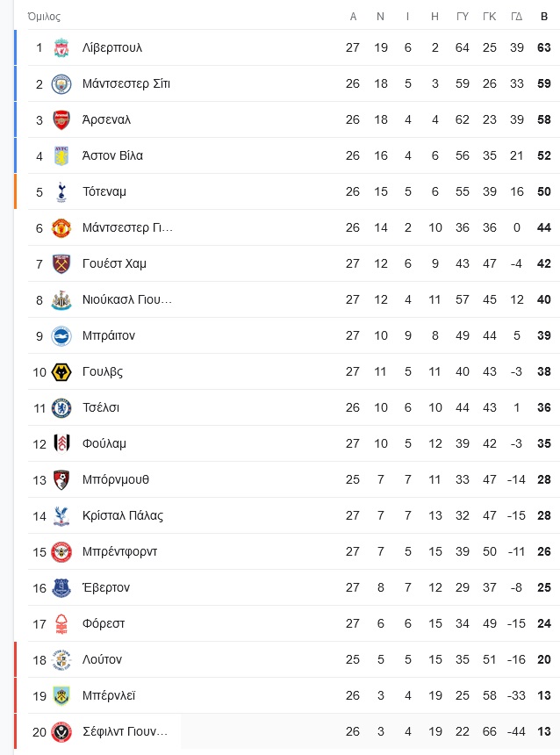Click the Newcastle United crest
This screenshot has height=755, width=560.
[x=61, y=300]
